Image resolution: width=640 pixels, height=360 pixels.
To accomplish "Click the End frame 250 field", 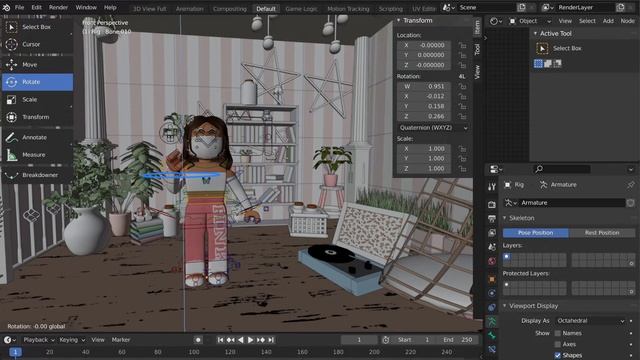I will (x=457, y=340).
